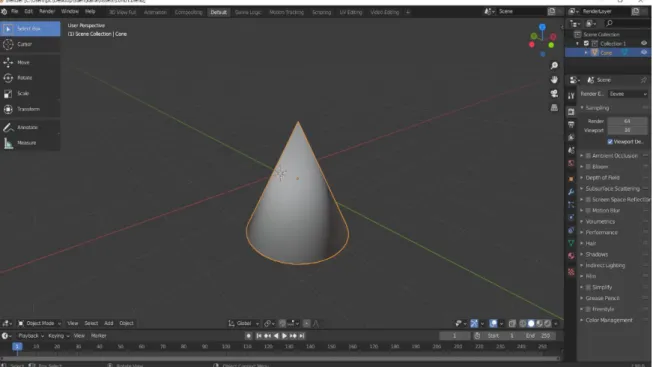
Task: Open the Object Data green triangle icon
Action: pyautogui.click(x=571, y=243)
